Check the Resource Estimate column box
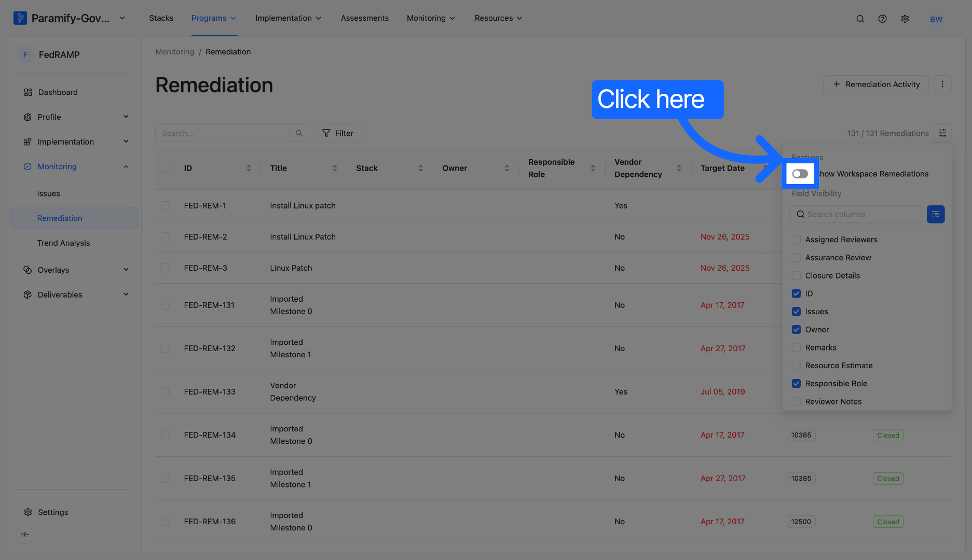The width and height of the screenshot is (972, 560). pos(796,366)
